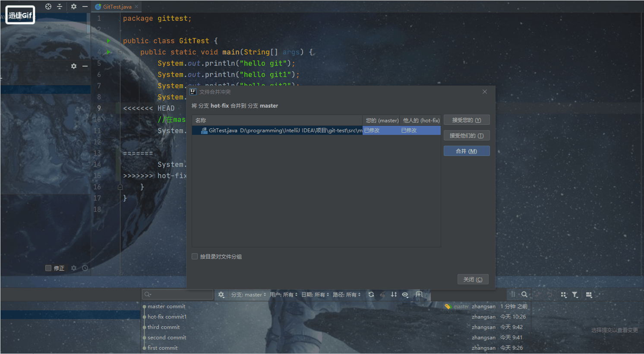Image resolution: width=644 pixels, height=354 pixels.
Task: Click the cherry-pick icon in log toolbar
Action: (x=382, y=294)
